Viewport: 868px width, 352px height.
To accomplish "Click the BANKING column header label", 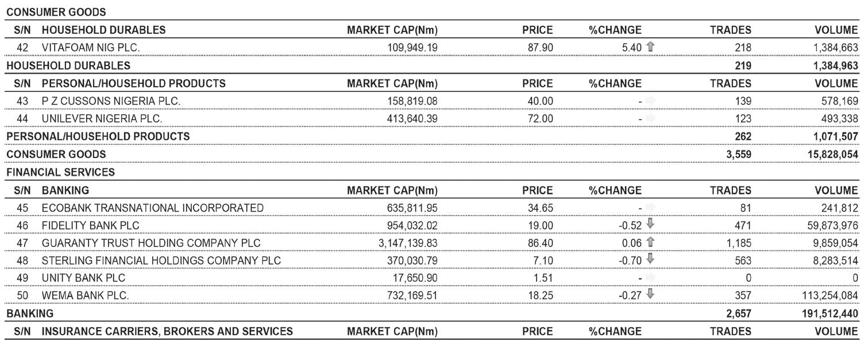I will pos(65,190).
